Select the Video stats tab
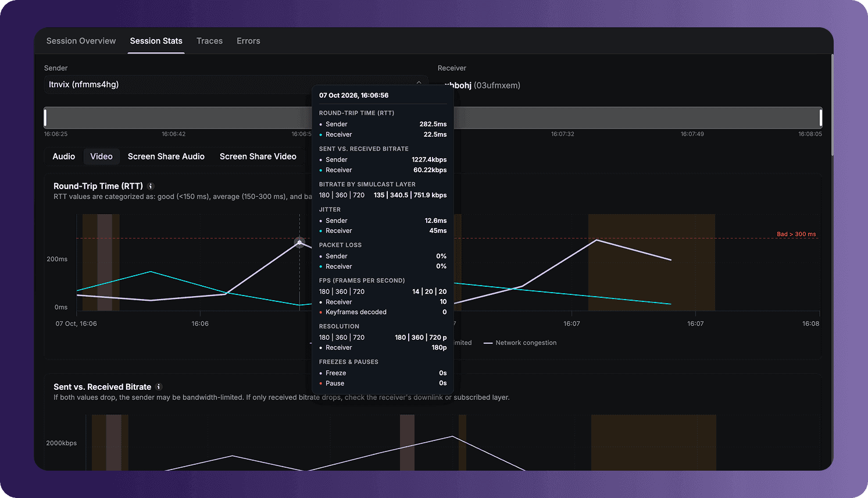 tap(101, 156)
